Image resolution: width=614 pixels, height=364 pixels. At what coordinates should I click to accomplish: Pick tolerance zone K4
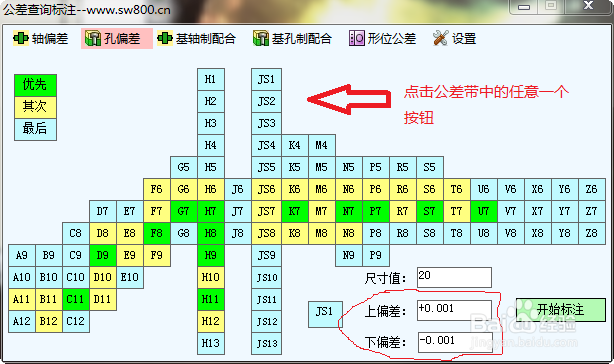295,146
